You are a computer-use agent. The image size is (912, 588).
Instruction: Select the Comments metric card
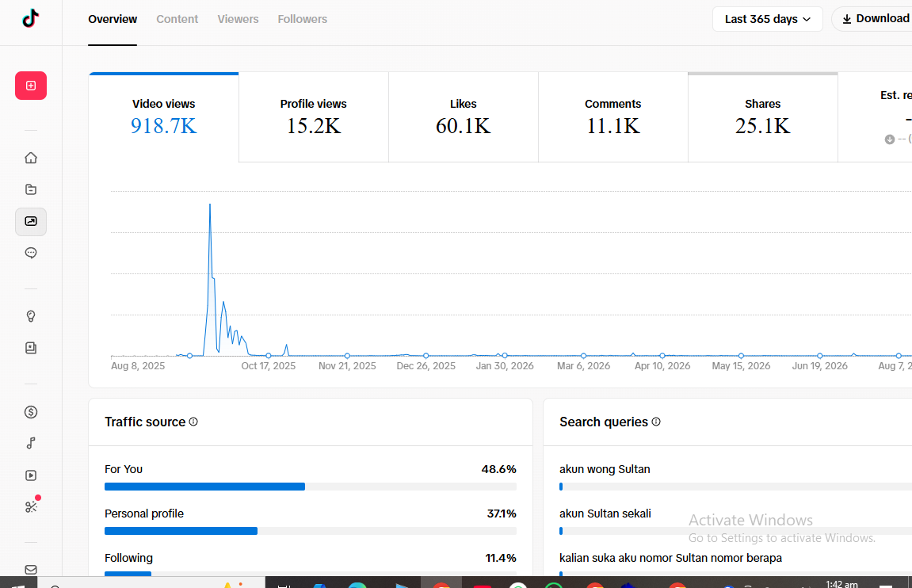(613, 117)
